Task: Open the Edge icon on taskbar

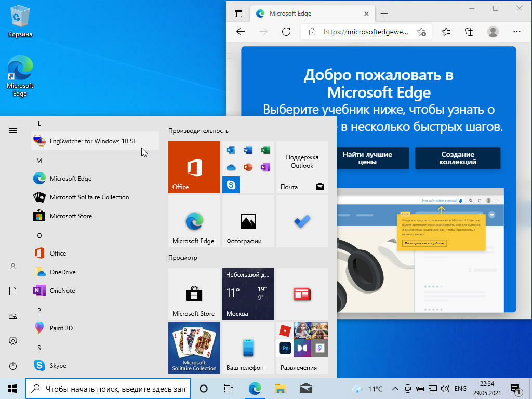Action: click(x=255, y=389)
